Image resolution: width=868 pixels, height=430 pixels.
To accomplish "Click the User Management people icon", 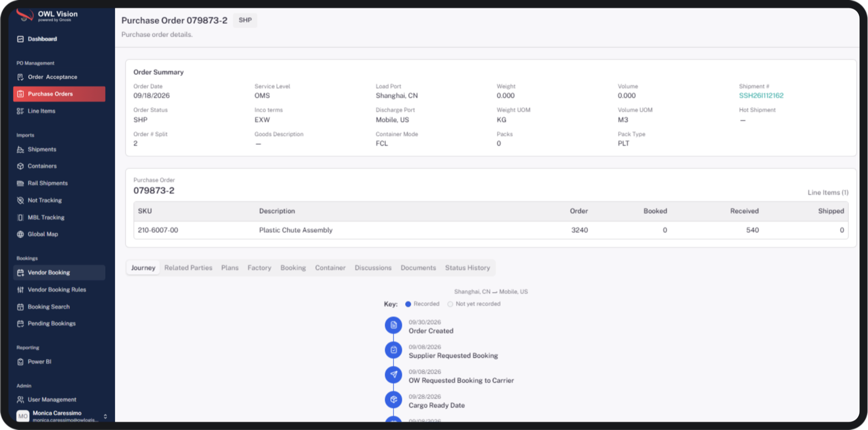I will pos(21,400).
